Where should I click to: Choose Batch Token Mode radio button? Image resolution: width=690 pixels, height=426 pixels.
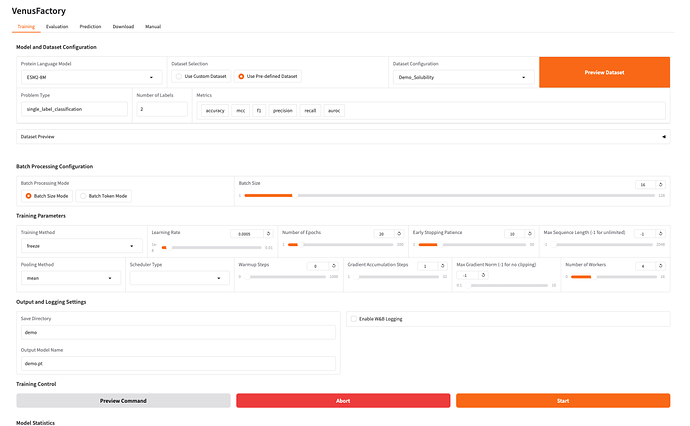83,196
